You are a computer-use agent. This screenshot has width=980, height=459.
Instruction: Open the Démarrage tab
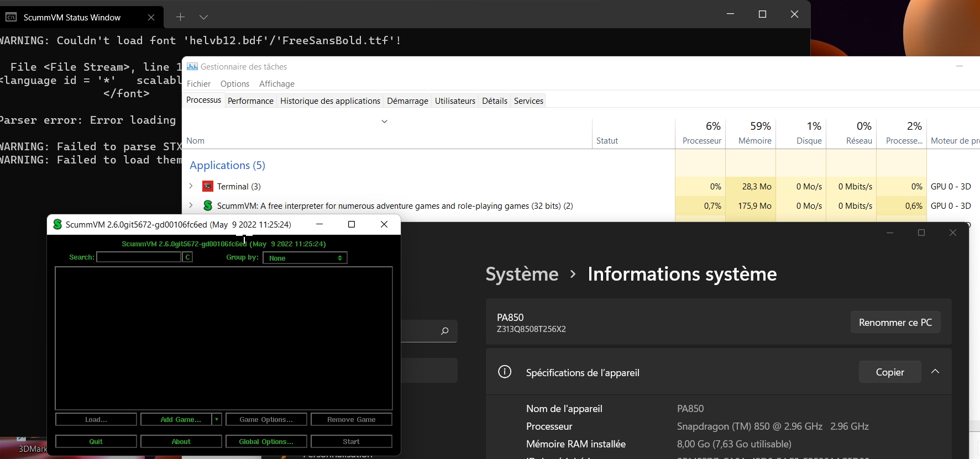pyautogui.click(x=407, y=101)
